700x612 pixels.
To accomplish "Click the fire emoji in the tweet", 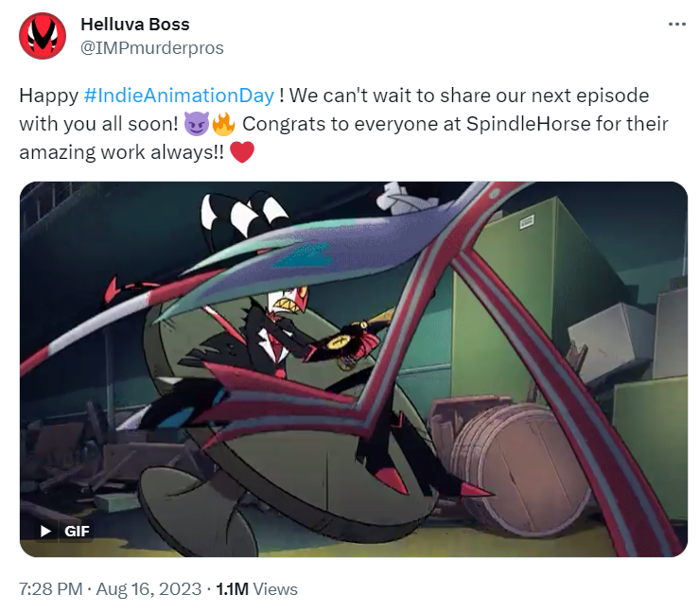I will [x=223, y=124].
